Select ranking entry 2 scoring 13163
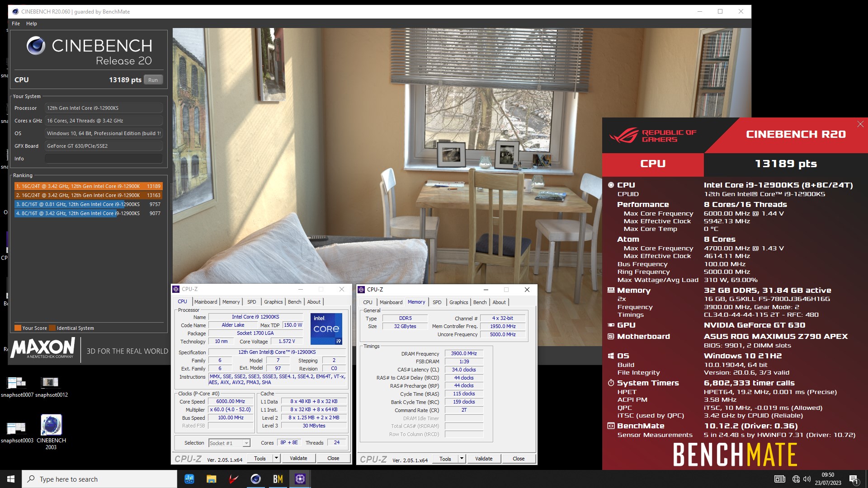 pyautogui.click(x=88, y=195)
